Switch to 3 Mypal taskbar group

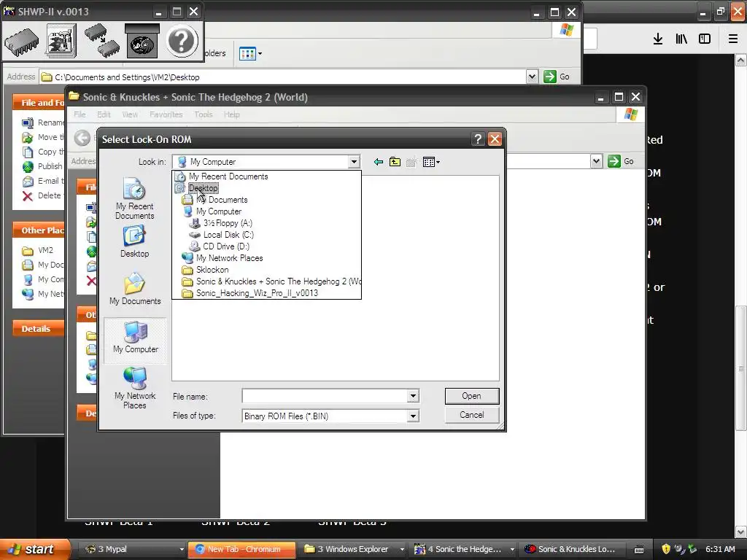(x=135, y=549)
